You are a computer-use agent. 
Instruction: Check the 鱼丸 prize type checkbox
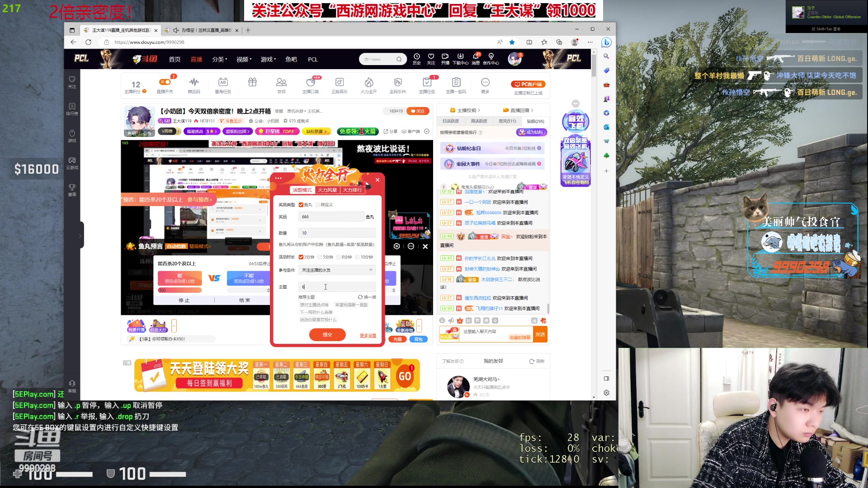[301, 205]
